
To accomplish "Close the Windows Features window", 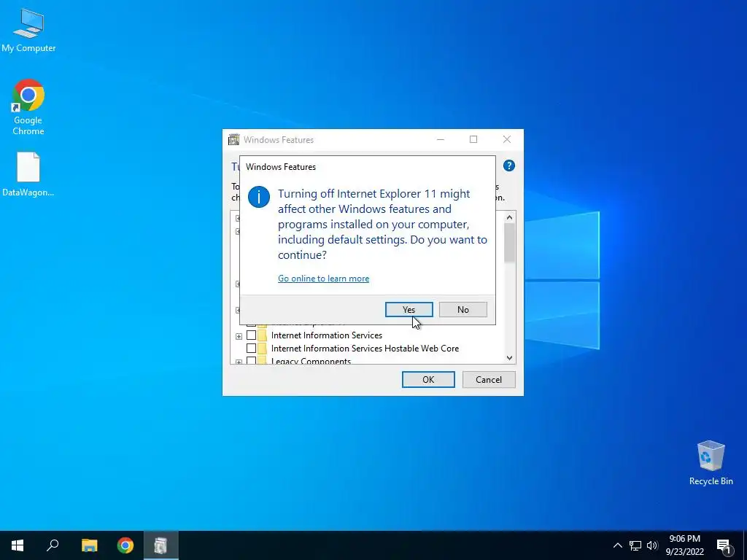I will point(507,139).
